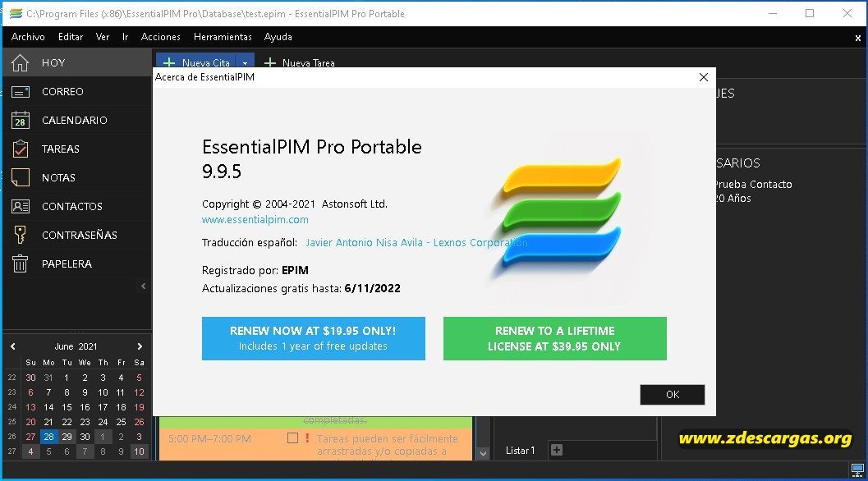Image resolution: width=868 pixels, height=481 pixels.
Task: Open the HOY home icon
Action: coord(20,62)
